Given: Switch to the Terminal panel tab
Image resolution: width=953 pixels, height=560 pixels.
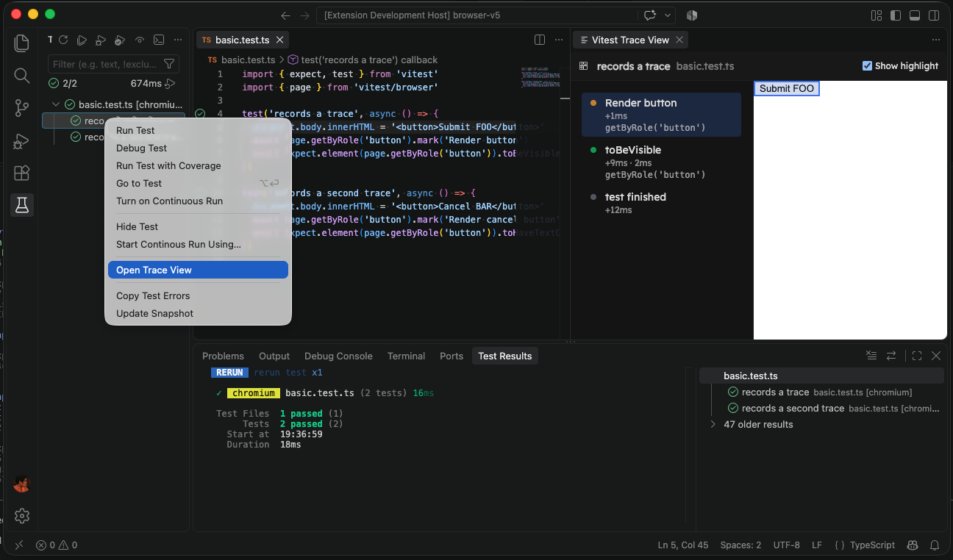Looking at the screenshot, I should [x=406, y=356].
